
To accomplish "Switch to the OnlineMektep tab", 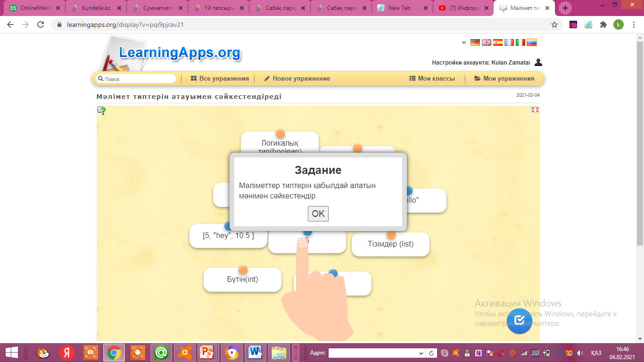I will pyautogui.click(x=35, y=8).
